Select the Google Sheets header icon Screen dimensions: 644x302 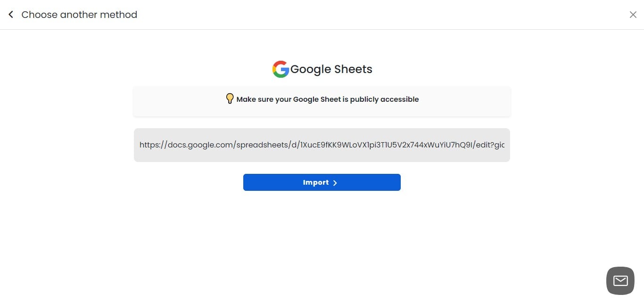point(281,69)
